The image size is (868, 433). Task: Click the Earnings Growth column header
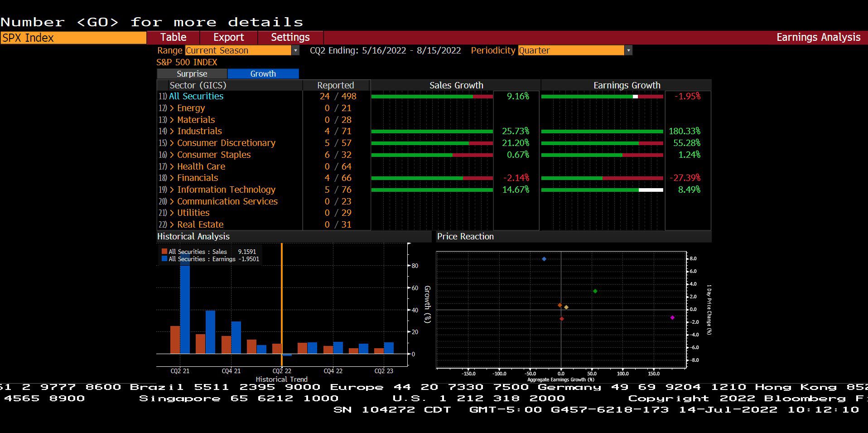[627, 85]
